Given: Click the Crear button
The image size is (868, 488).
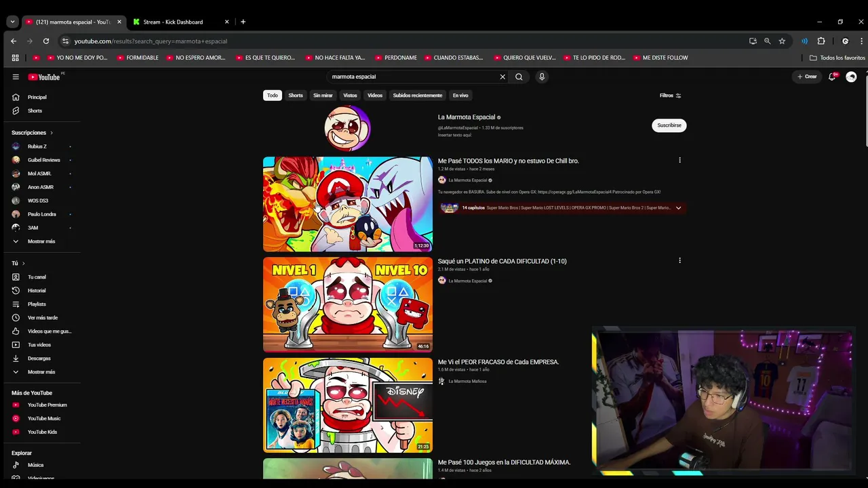Looking at the screenshot, I should [807, 77].
